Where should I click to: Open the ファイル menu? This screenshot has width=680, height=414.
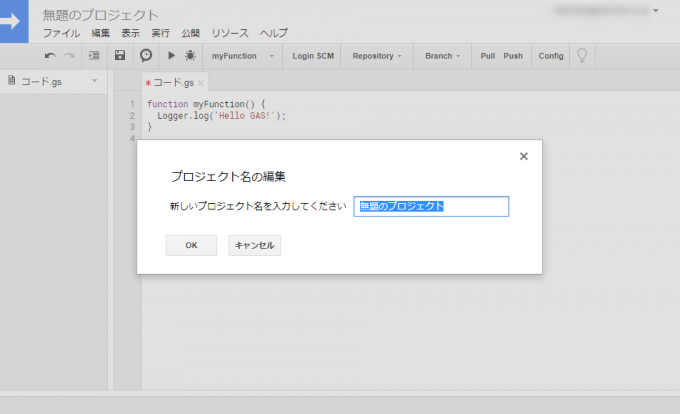[62, 33]
